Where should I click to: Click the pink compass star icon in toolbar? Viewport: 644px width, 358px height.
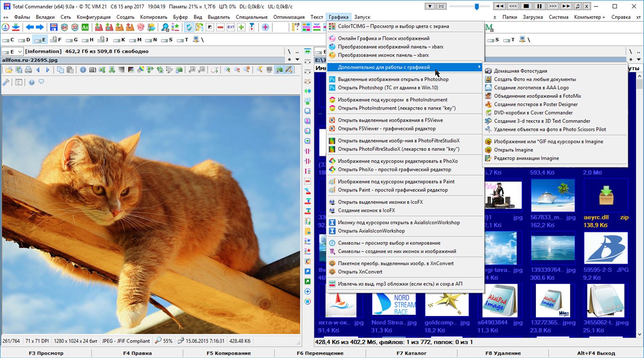265,27
